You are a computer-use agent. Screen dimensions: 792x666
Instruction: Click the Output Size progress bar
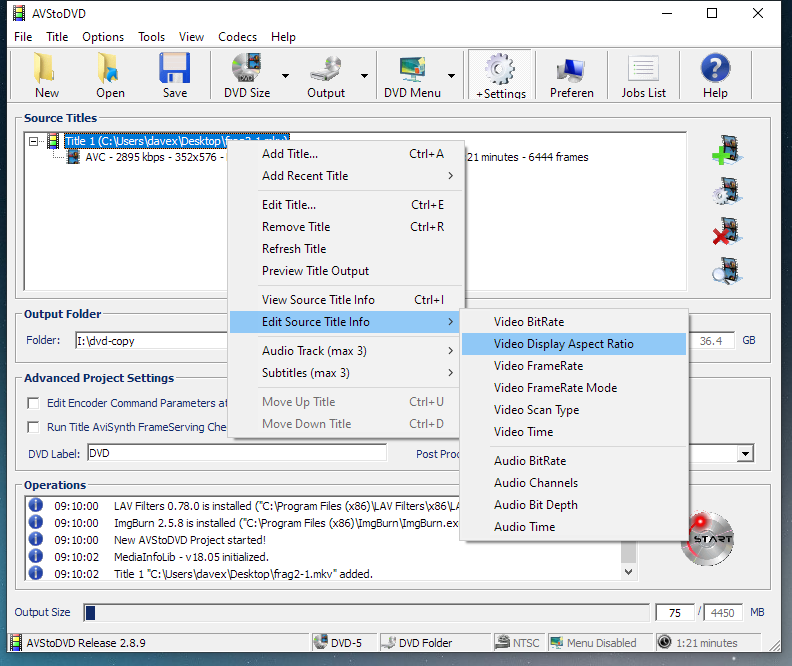pos(367,612)
